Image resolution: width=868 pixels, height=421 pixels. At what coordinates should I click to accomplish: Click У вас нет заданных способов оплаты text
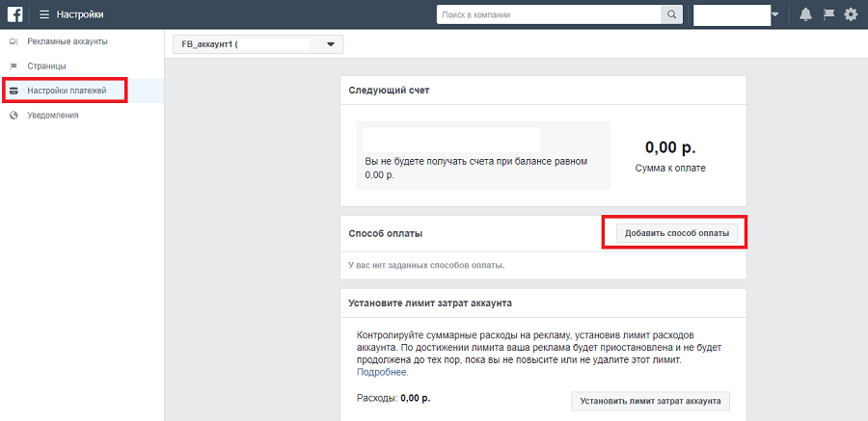click(427, 266)
